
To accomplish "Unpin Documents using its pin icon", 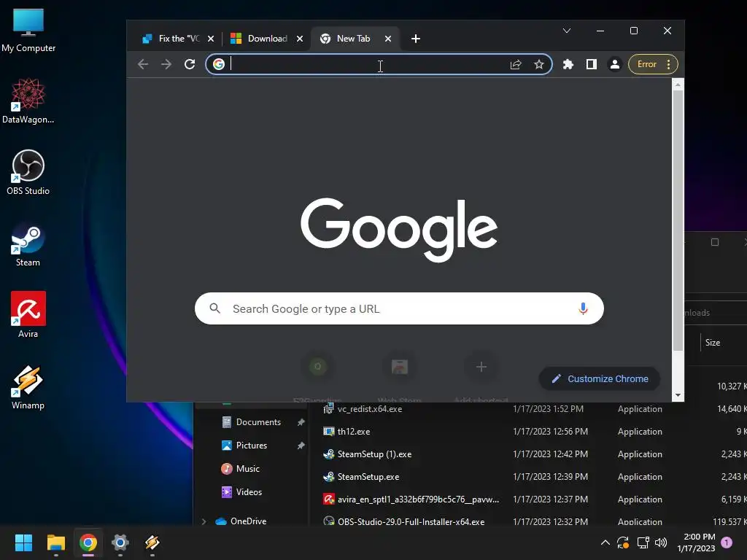I will pos(301,422).
